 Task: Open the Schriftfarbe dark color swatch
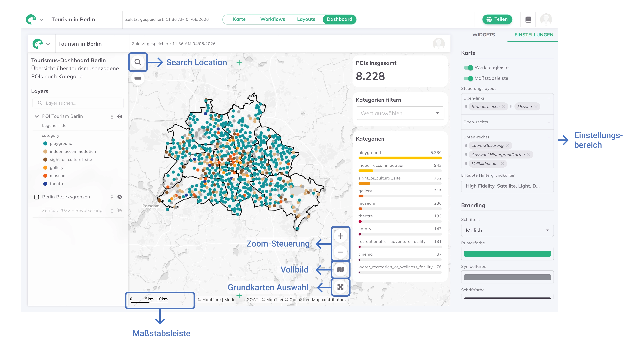click(507, 298)
